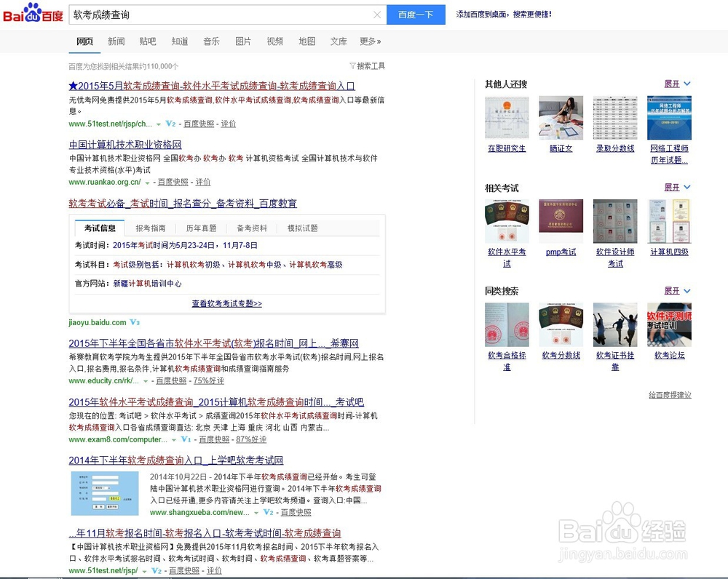The width and height of the screenshot is (728, 579).
Task: Click the 软考论坛 thumbnail image
Action: (669, 324)
